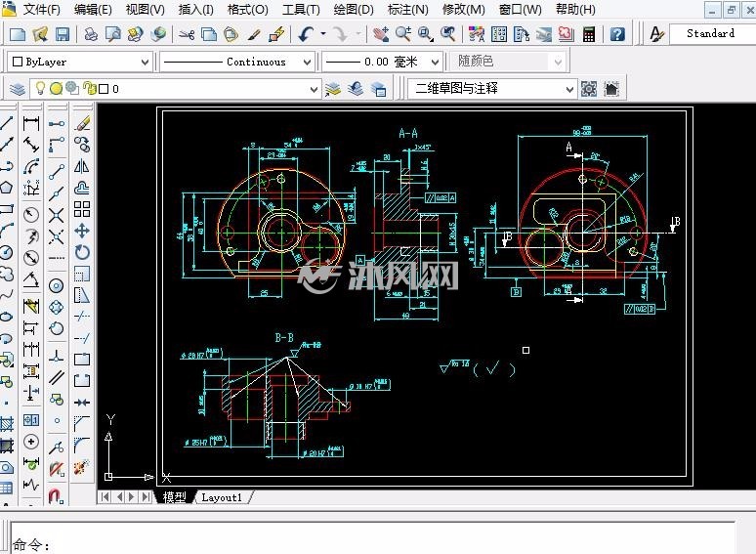Open the Continuous linetype dropdown
The height and width of the screenshot is (554, 756).
(x=237, y=62)
